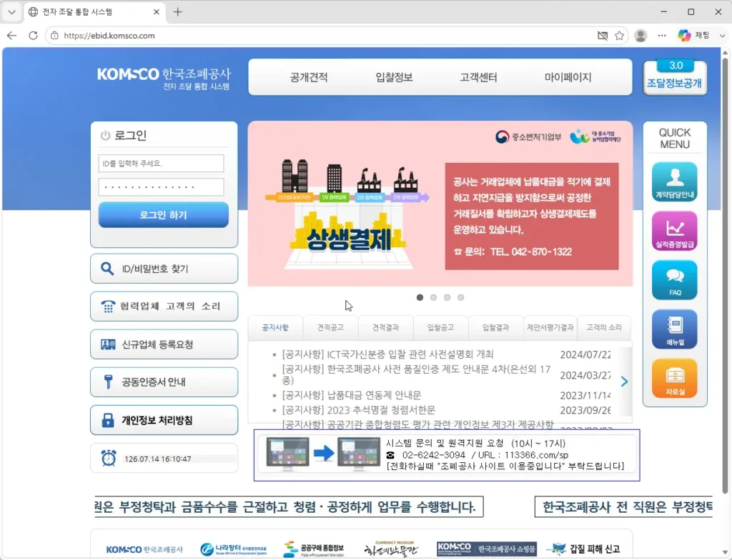
Task: Open the 실적증명발급 quick menu icon
Action: click(675, 231)
